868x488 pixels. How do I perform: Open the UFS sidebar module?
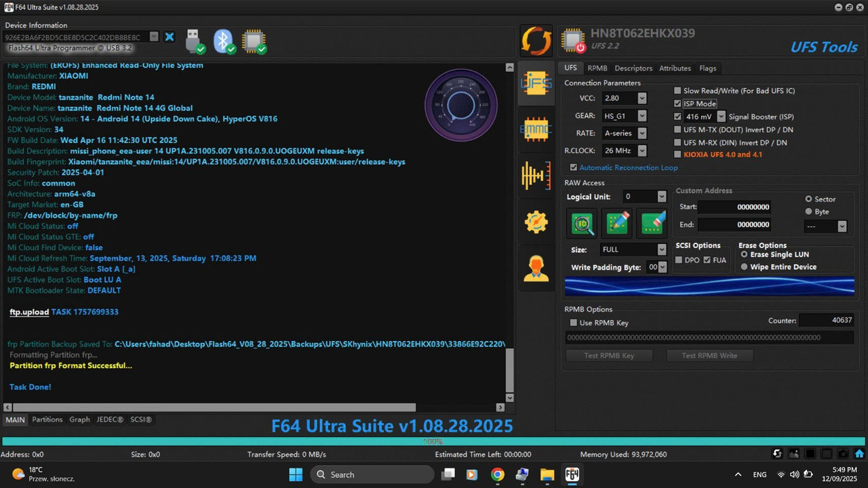click(536, 83)
